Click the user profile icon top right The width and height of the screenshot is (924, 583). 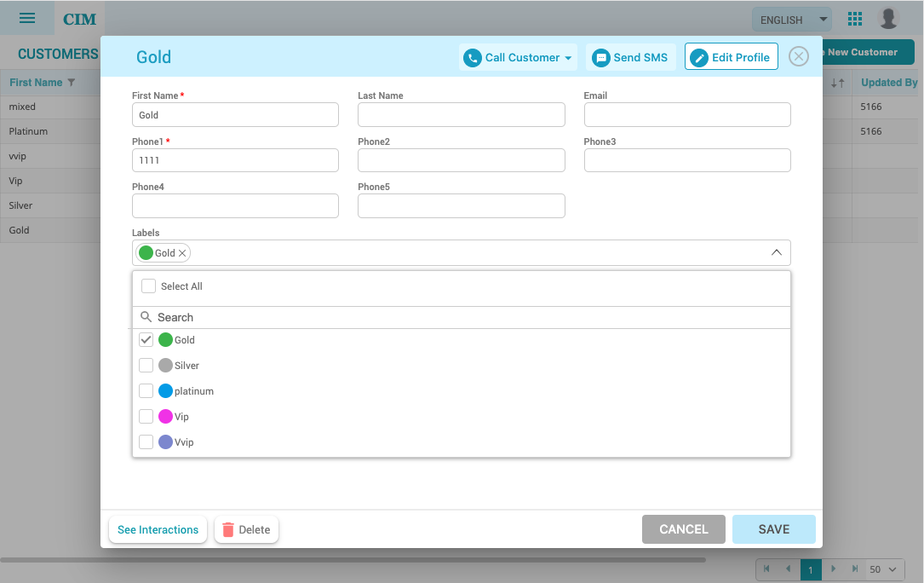coord(889,18)
